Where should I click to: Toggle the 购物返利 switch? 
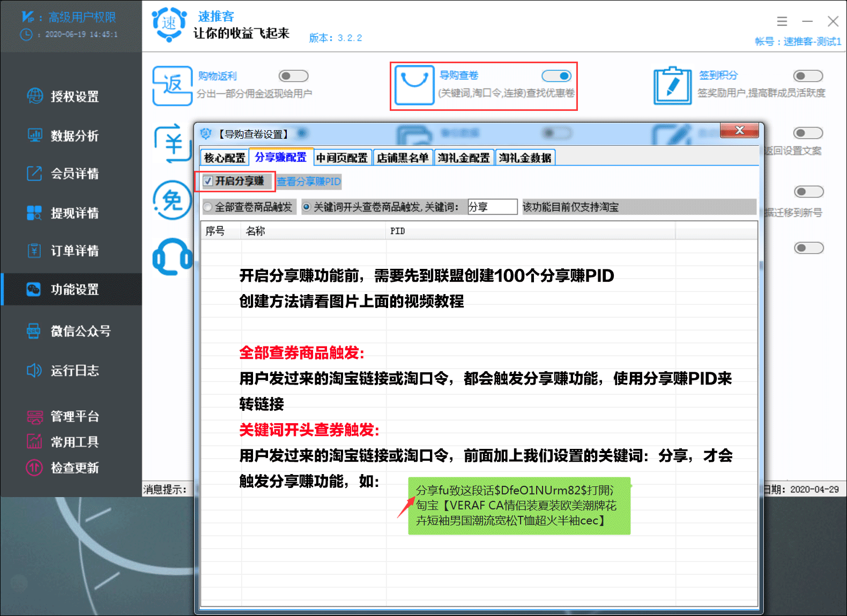pyautogui.click(x=293, y=76)
